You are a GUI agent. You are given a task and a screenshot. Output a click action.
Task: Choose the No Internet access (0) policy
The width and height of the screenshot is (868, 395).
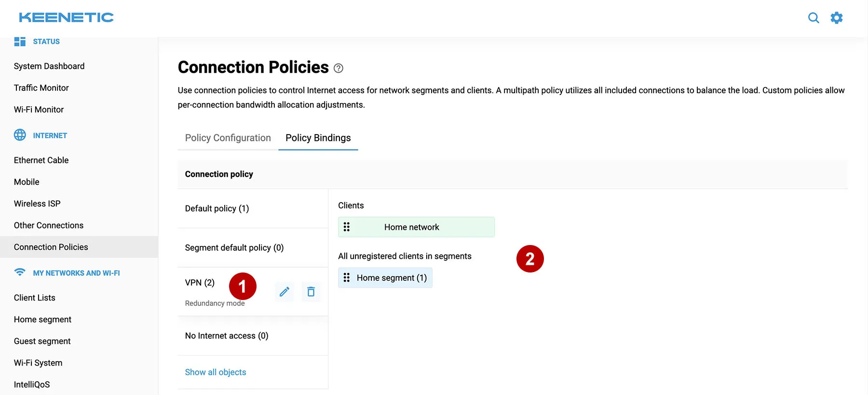tap(227, 336)
